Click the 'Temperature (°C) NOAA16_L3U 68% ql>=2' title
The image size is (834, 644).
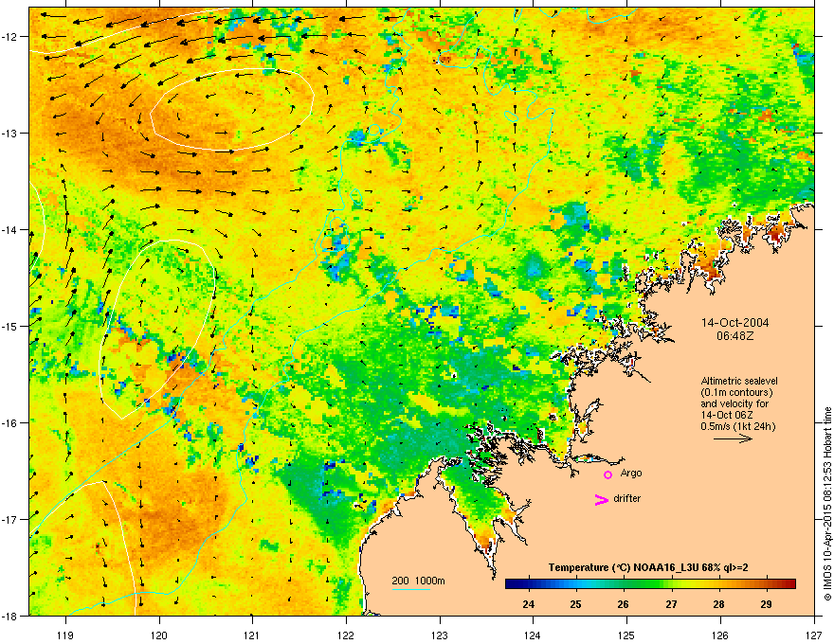pyautogui.click(x=648, y=567)
